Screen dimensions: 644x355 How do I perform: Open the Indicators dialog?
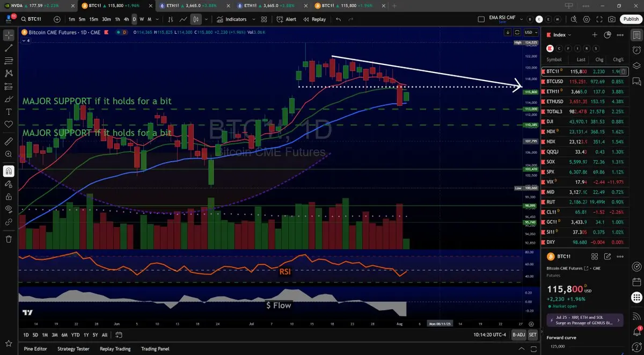pos(232,19)
